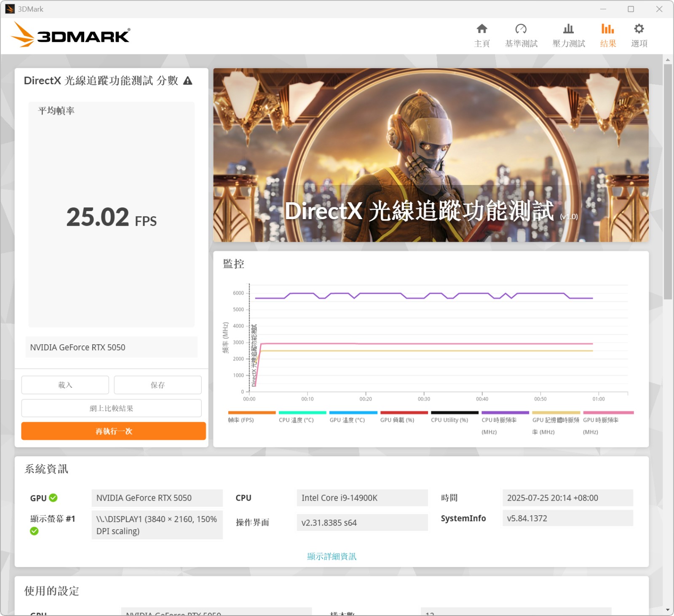
Task: Toggle the 幀率 (FPS) orange legend swatch
Action: [252, 412]
